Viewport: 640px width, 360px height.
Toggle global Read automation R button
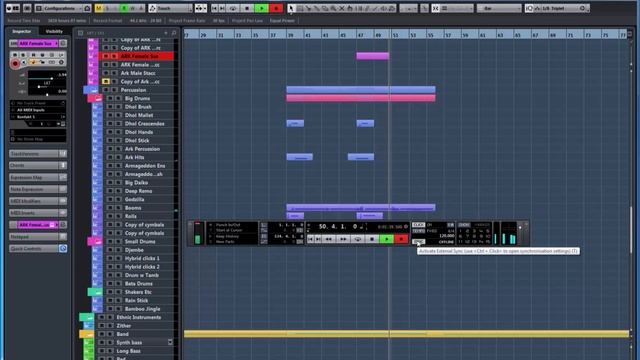tap(124, 8)
